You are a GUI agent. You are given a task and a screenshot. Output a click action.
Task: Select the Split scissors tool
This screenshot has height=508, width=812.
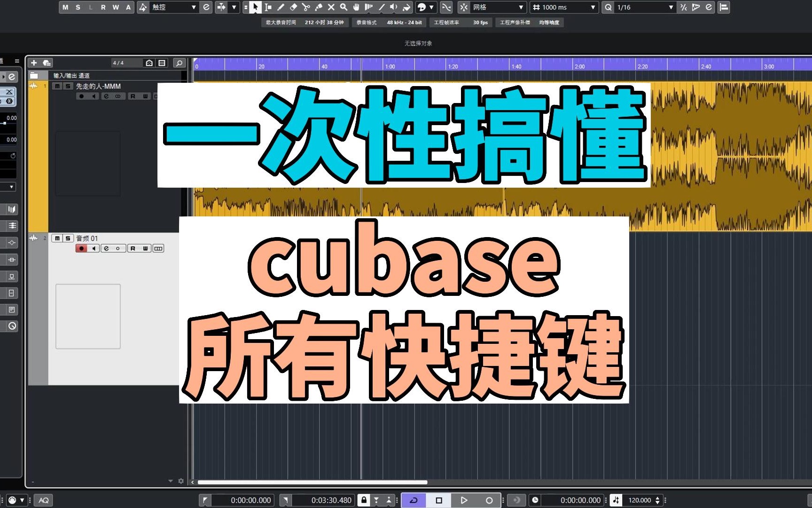306,7
